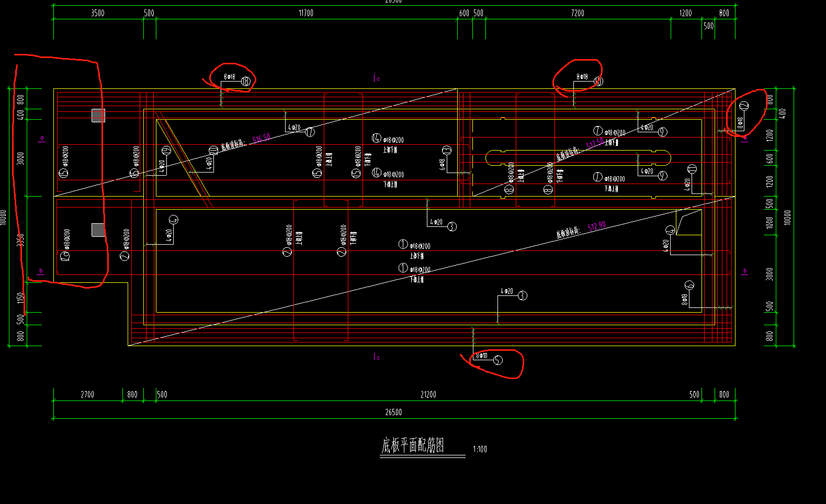Select the 21200 dimension text

click(428, 395)
